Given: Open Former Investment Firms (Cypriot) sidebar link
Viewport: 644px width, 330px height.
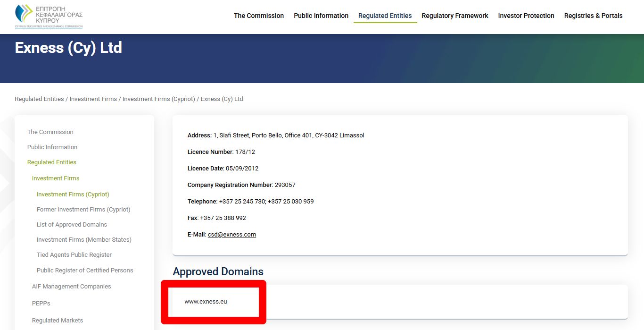Looking at the screenshot, I should click(83, 210).
